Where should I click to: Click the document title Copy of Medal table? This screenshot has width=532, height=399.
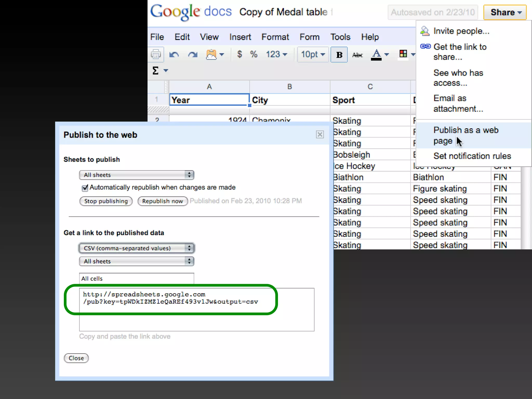[283, 12]
